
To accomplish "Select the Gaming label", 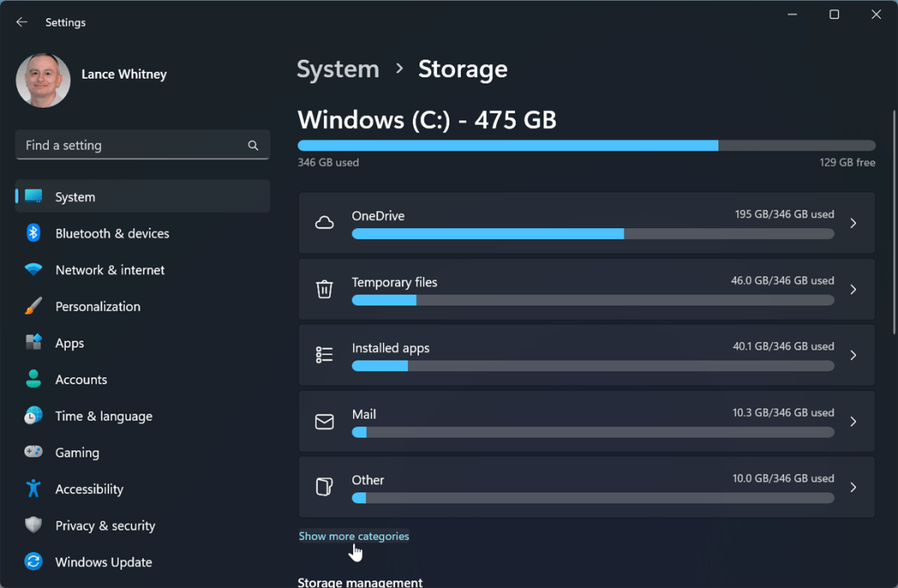I will point(77,453).
